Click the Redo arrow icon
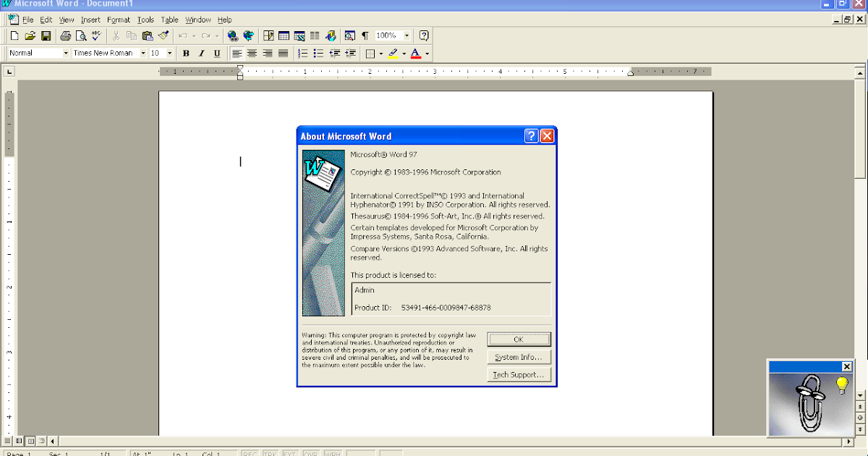Image resolution: width=868 pixels, height=456 pixels. point(206,35)
